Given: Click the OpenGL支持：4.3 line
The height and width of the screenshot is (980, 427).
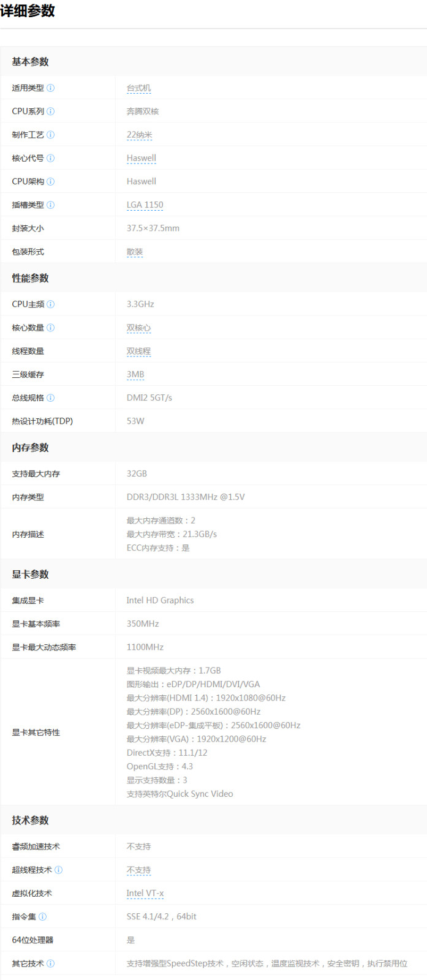Looking at the screenshot, I should 159,766.
